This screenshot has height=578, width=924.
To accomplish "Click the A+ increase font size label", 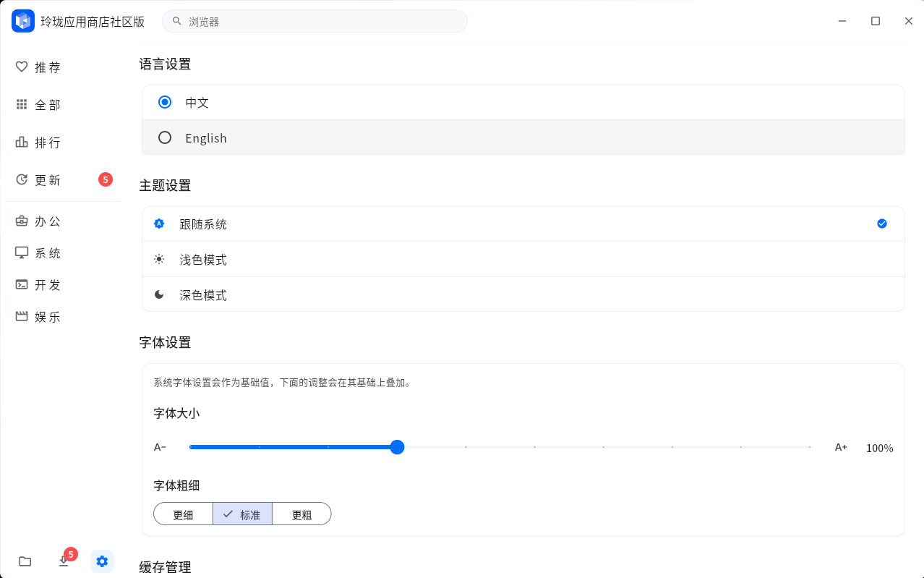I will point(841,447).
